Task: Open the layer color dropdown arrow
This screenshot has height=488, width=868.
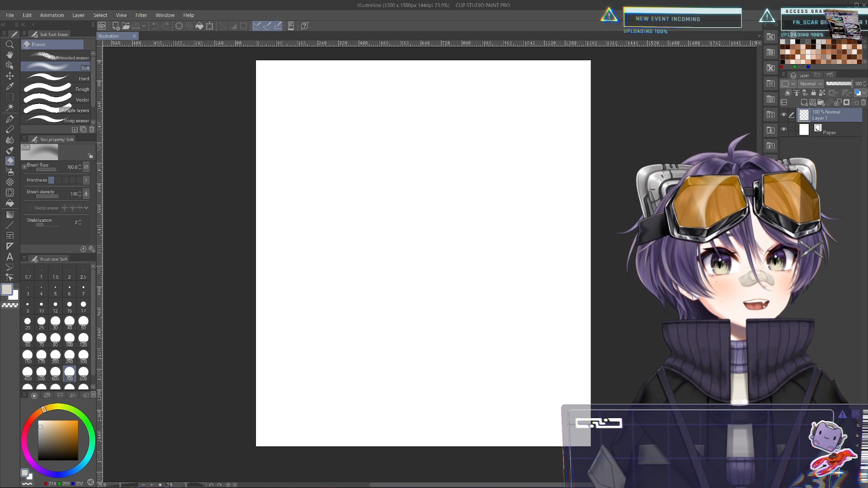Action: [x=864, y=93]
